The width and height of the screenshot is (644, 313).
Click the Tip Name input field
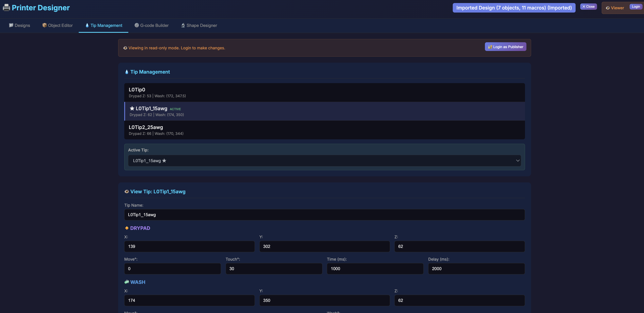324,215
